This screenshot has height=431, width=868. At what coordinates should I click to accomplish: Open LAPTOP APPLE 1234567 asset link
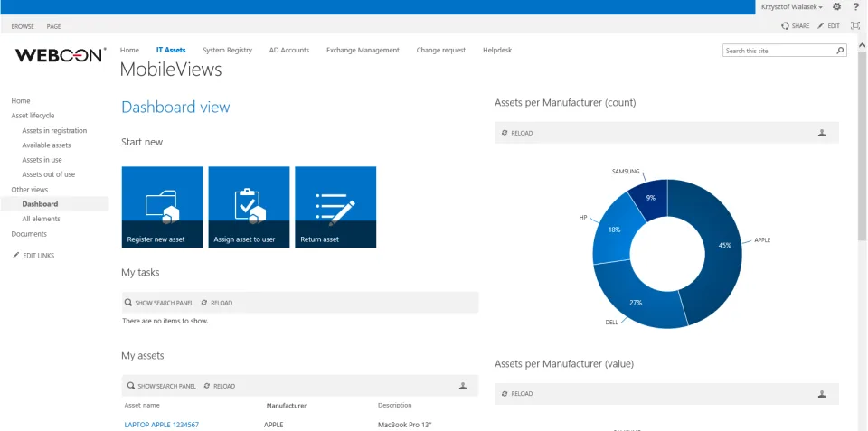tap(162, 425)
